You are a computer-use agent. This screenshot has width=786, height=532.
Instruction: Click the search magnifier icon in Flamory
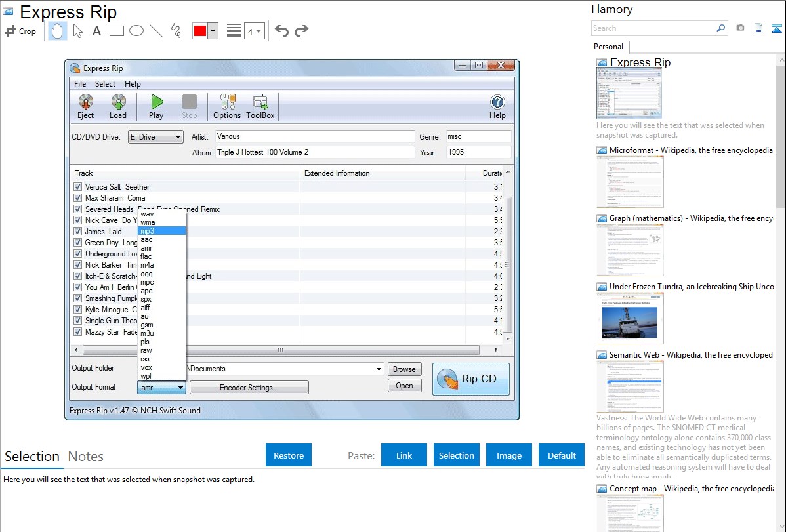coord(720,28)
